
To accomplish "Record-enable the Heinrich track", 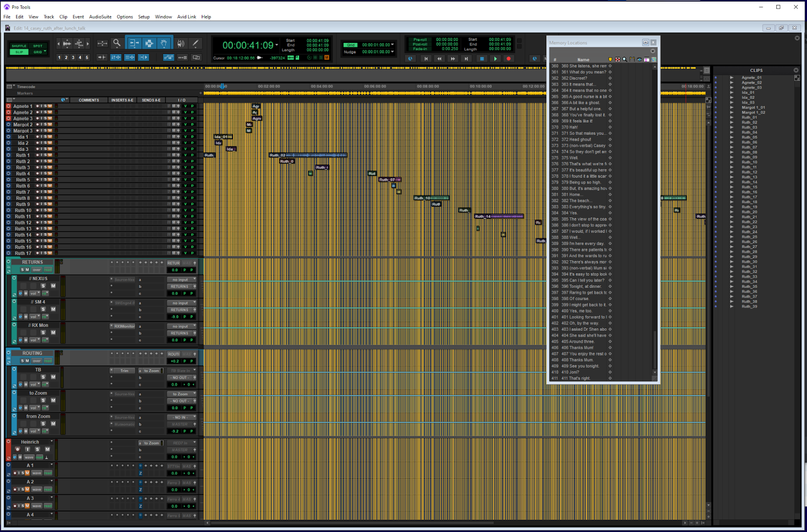I will [x=18, y=449].
